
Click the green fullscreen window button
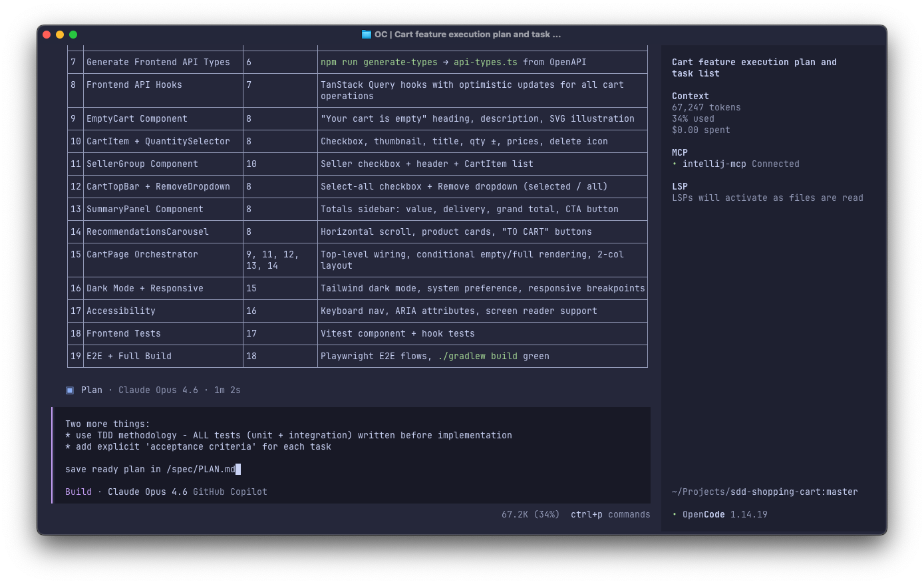coord(73,35)
